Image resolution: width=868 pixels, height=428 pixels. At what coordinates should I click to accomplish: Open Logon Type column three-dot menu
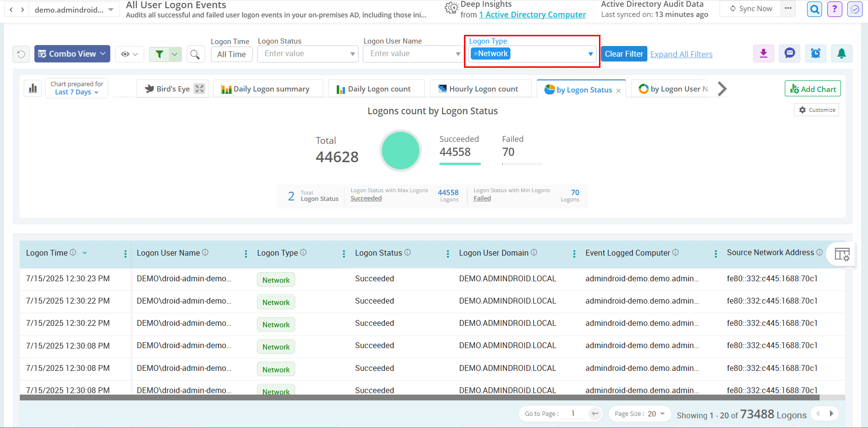tap(344, 254)
